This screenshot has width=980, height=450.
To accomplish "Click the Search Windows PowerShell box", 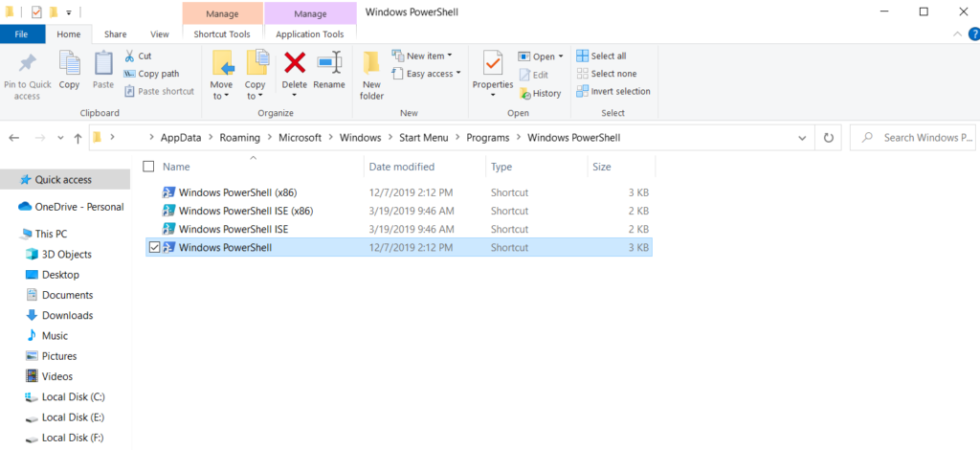I will point(913,138).
